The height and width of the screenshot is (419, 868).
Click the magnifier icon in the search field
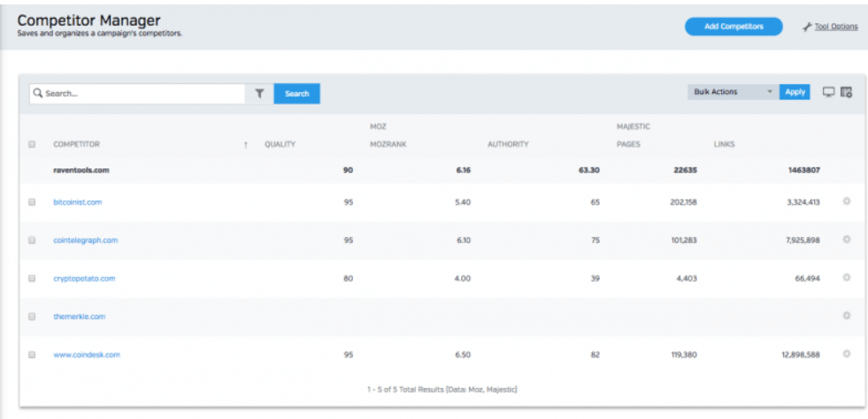pyautogui.click(x=38, y=94)
